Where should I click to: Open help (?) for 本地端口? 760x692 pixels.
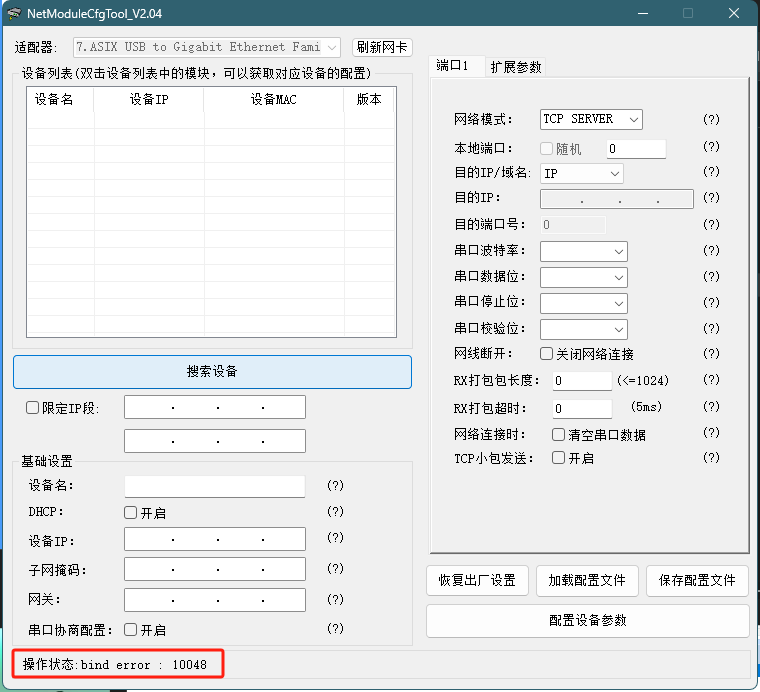(711, 146)
